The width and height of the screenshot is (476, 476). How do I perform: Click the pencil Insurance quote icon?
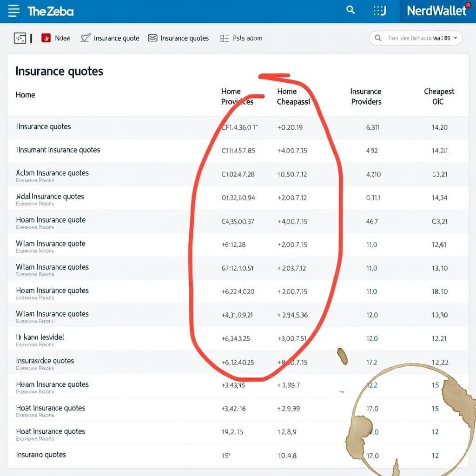(85, 38)
